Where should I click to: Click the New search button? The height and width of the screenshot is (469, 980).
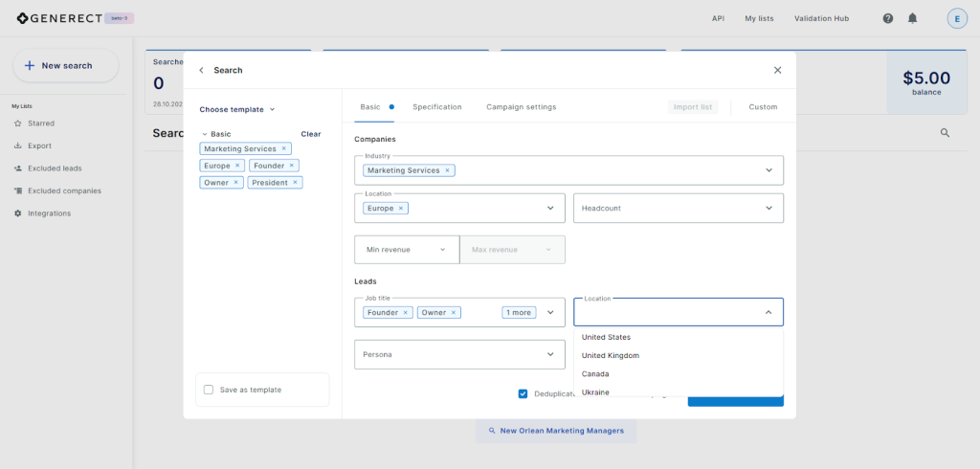pos(65,65)
